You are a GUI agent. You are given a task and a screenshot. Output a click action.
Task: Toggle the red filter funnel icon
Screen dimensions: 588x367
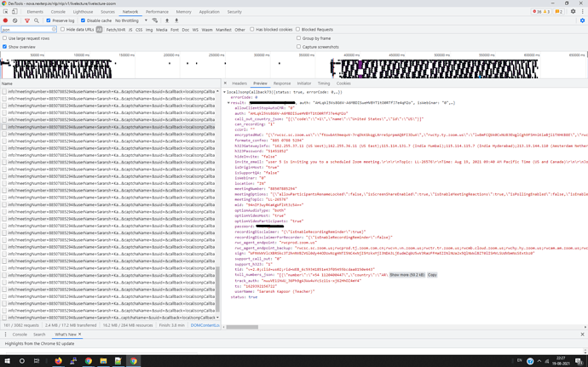click(27, 20)
